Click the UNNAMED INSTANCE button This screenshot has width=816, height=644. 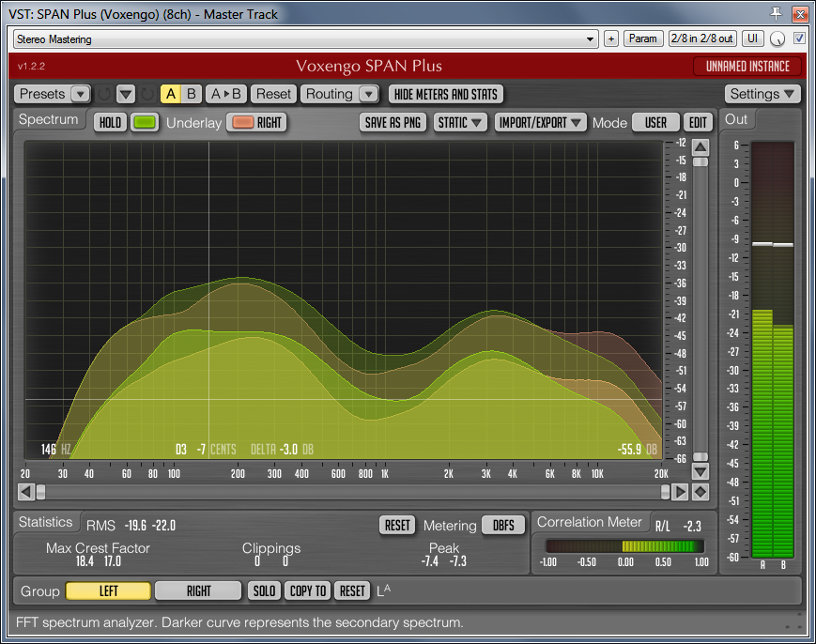click(x=747, y=66)
